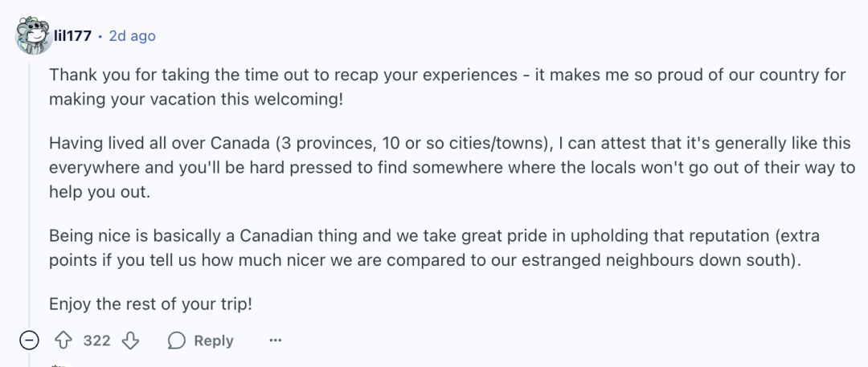Screen dimensions: 868x367
Task: Downvote lil177's comment
Action: tap(130, 340)
